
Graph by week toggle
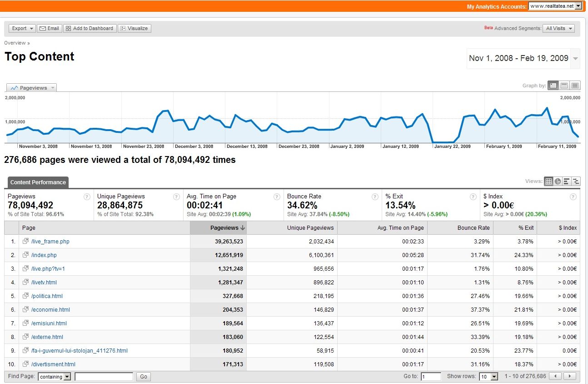point(564,86)
